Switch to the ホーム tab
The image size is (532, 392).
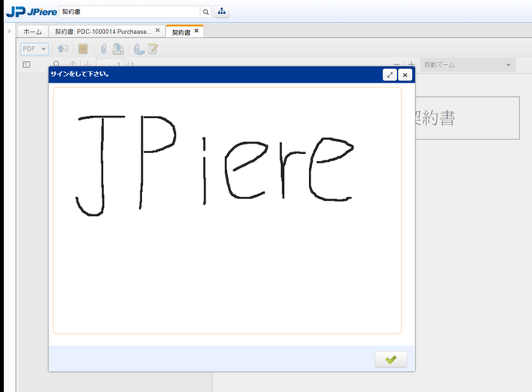click(33, 32)
